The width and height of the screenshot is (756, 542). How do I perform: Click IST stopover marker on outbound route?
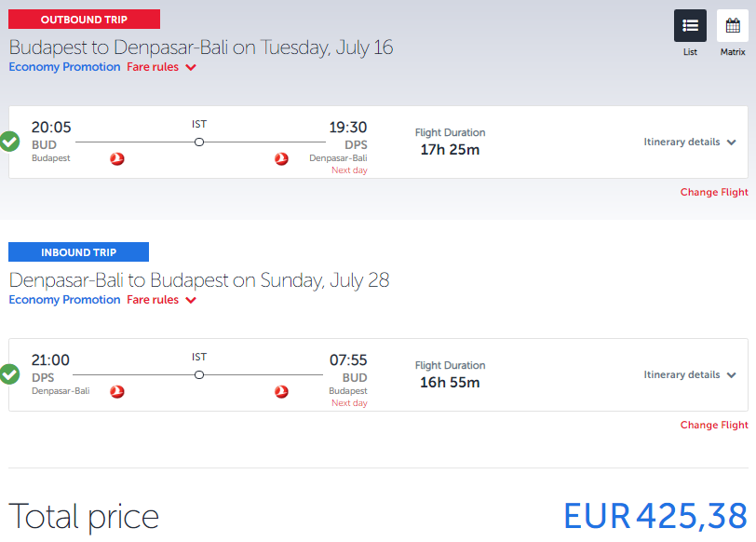tap(199, 142)
